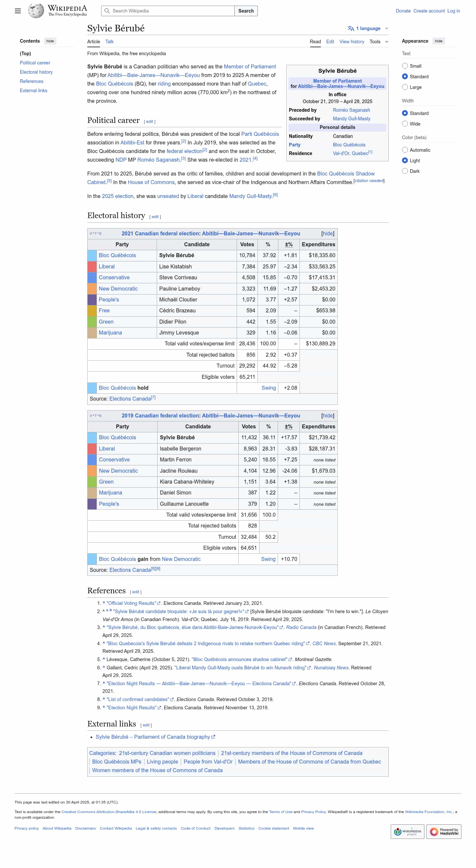476x868 pixels.
Task: Select Small text size
Action: point(405,66)
